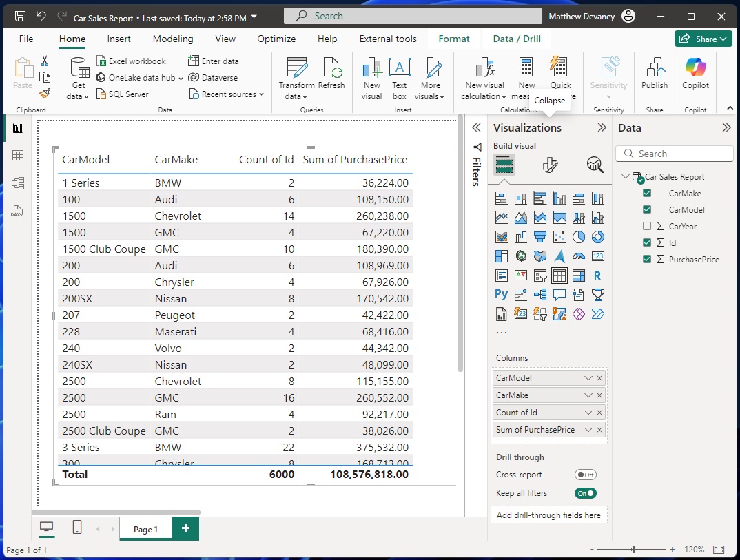Insert an R script visual

598,275
